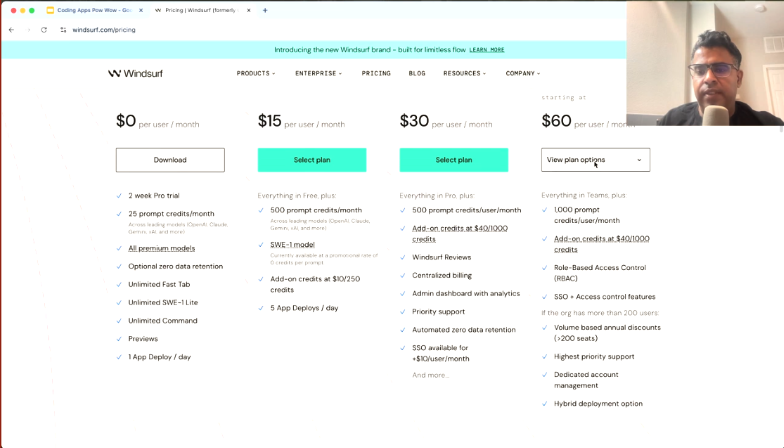Click Optional zero data retention text
Viewport: 784px width, 448px height.
[176, 266]
